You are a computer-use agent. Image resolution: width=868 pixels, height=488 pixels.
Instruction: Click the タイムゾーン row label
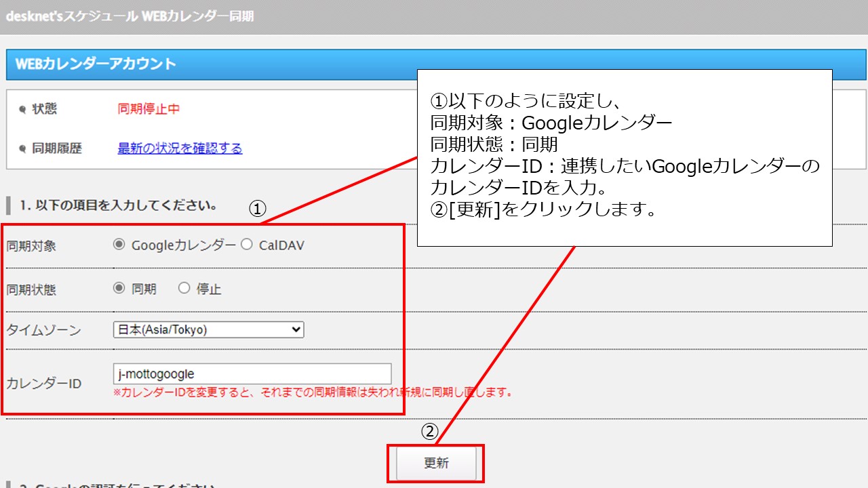pos(43,331)
